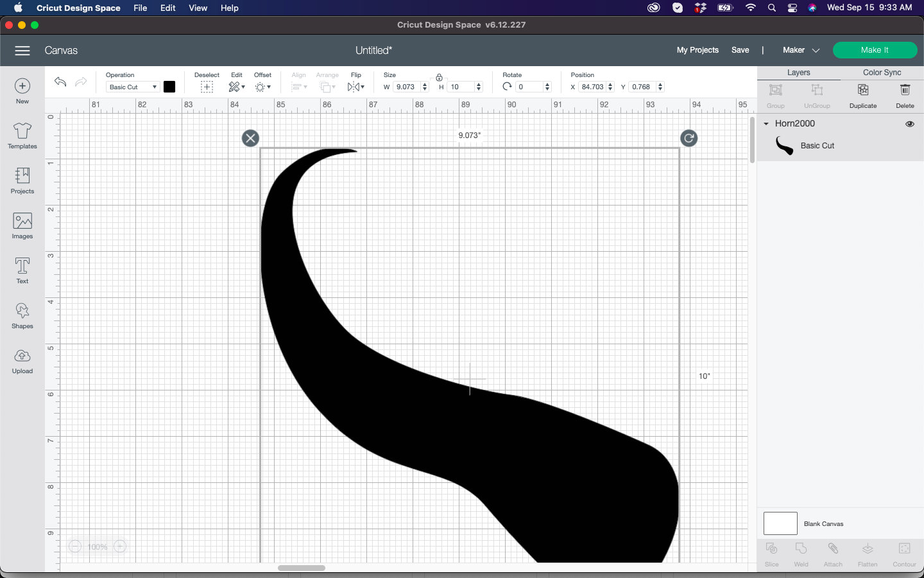Click the Make It button
This screenshot has width=924, height=578.
[x=875, y=50]
